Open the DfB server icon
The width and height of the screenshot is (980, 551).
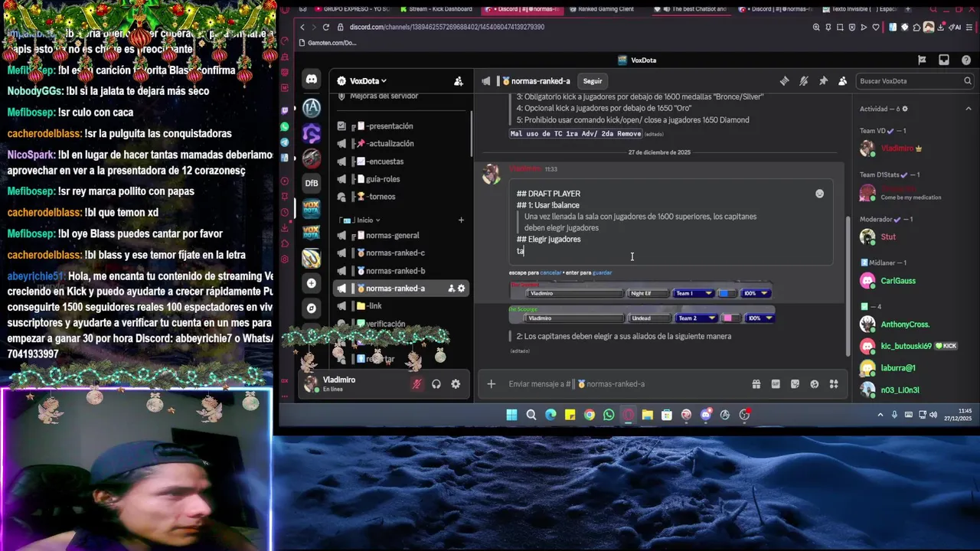[x=312, y=183]
